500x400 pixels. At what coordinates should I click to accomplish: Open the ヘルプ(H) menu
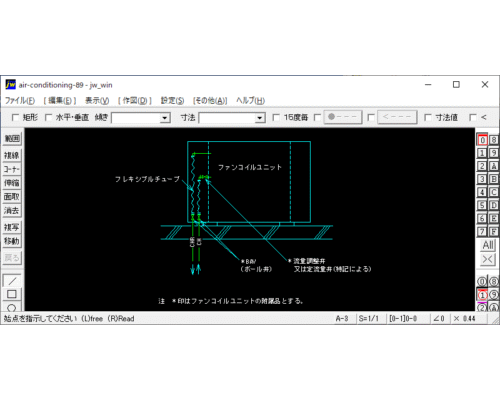(x=250, y=100)
